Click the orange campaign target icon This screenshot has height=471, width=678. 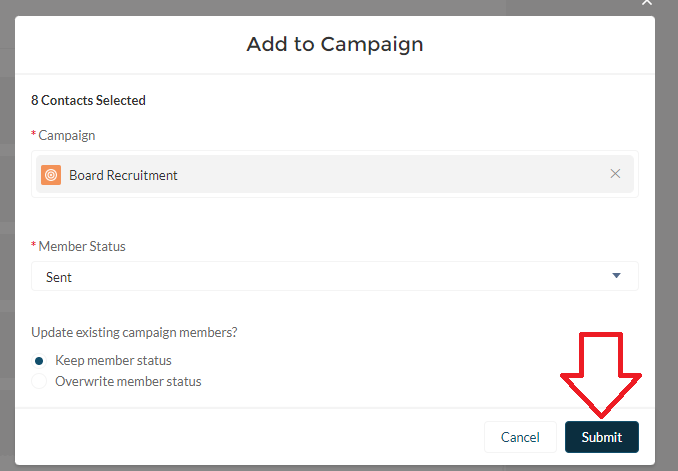[x=51, y=175]
